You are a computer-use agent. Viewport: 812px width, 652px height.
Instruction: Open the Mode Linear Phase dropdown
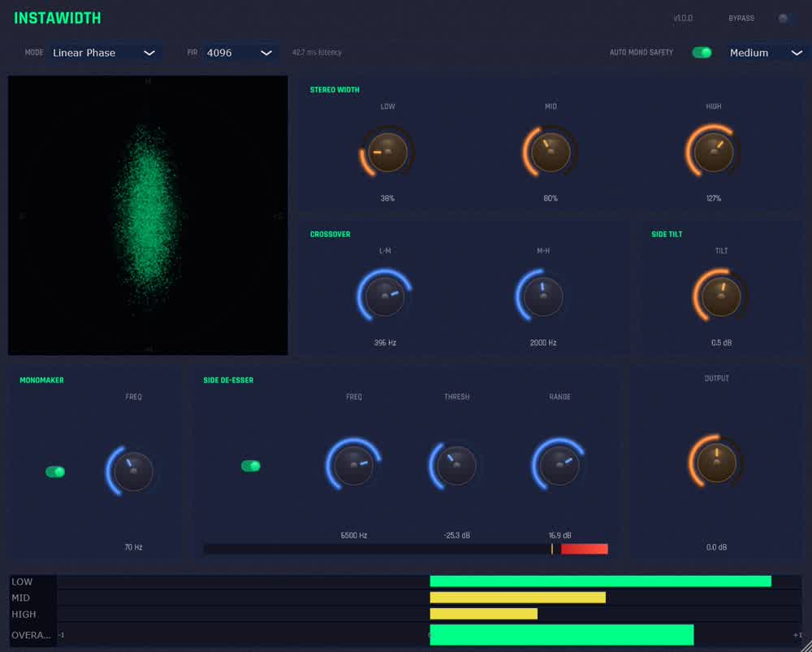(104, 53)
